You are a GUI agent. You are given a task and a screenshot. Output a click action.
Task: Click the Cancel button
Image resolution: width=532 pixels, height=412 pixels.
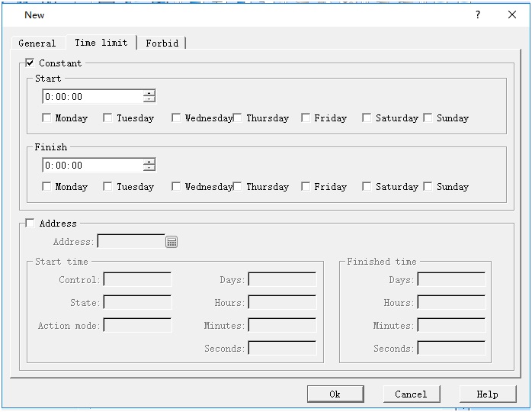(411, 394)
